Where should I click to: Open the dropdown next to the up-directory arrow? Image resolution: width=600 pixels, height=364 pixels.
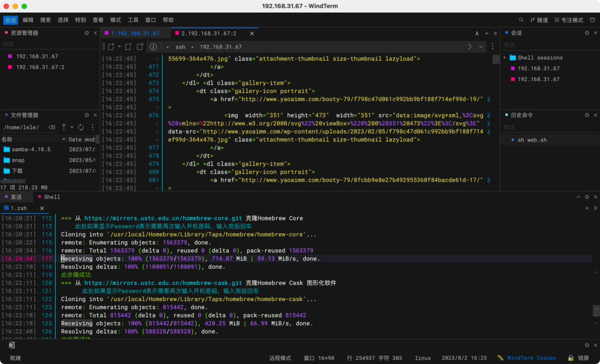click(72, 127)
